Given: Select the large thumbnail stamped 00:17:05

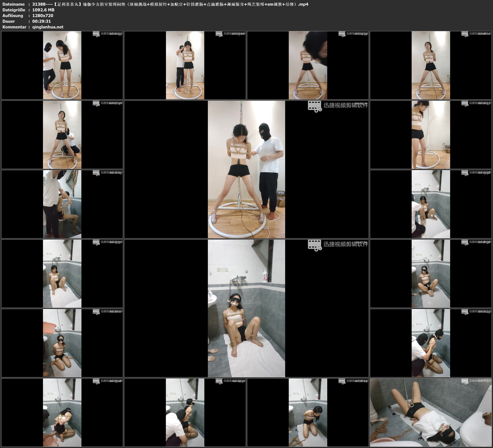Looking at the screenshot, I should click(246, 308).
